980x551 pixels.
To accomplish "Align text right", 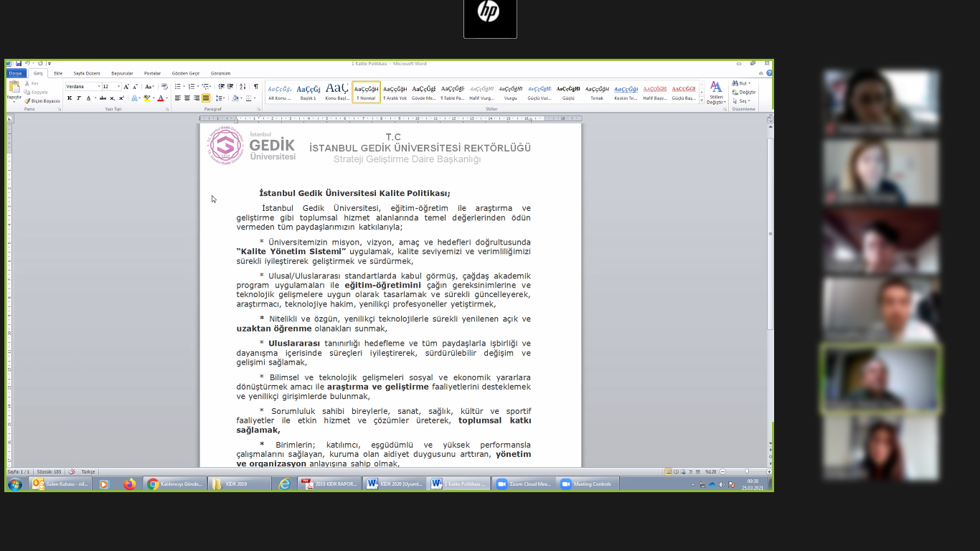I will point(197,98).
